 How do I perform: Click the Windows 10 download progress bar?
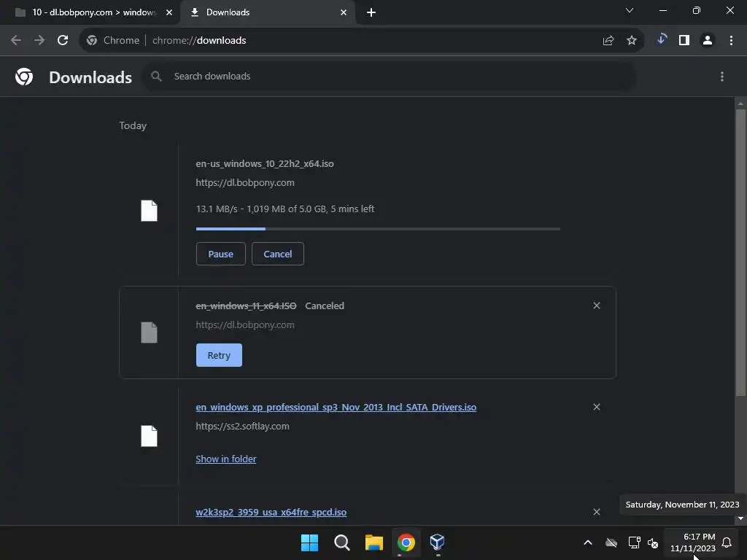[x=378, y=229]
